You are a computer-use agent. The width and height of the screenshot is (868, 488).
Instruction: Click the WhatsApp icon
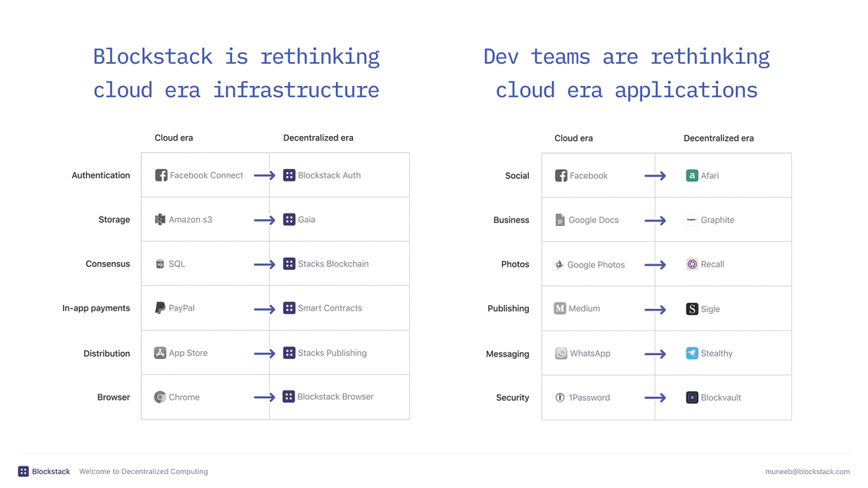561,354
